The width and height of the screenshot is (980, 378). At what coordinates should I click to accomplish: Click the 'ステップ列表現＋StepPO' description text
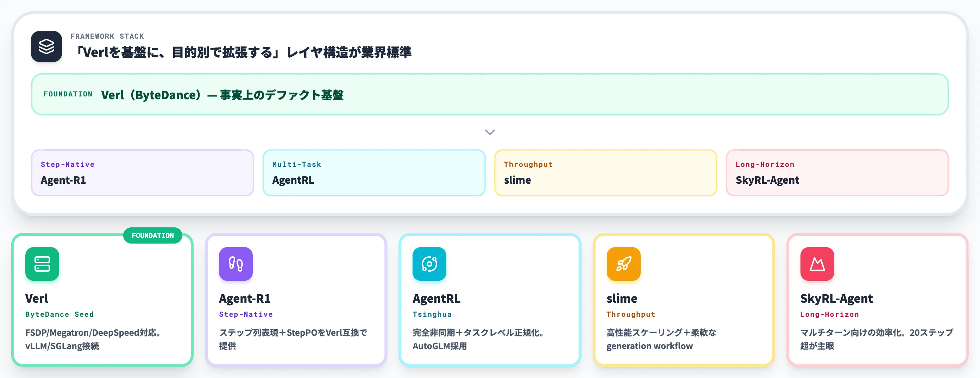pos(293,339)
